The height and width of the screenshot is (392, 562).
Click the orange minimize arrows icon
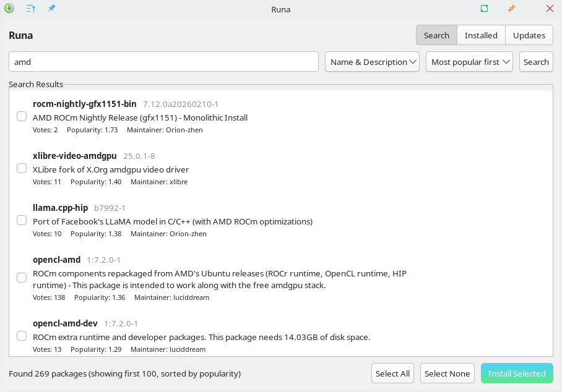(x=511, y=9)
